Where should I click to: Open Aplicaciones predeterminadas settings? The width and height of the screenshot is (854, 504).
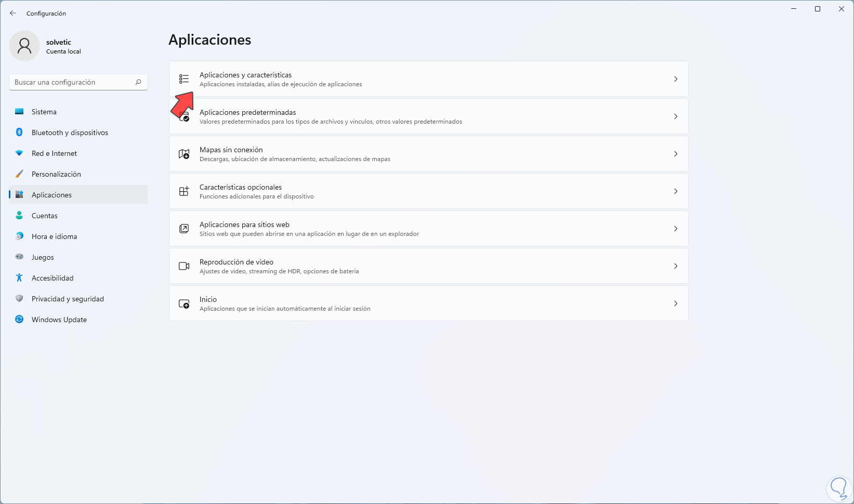[x=429, y=116]
